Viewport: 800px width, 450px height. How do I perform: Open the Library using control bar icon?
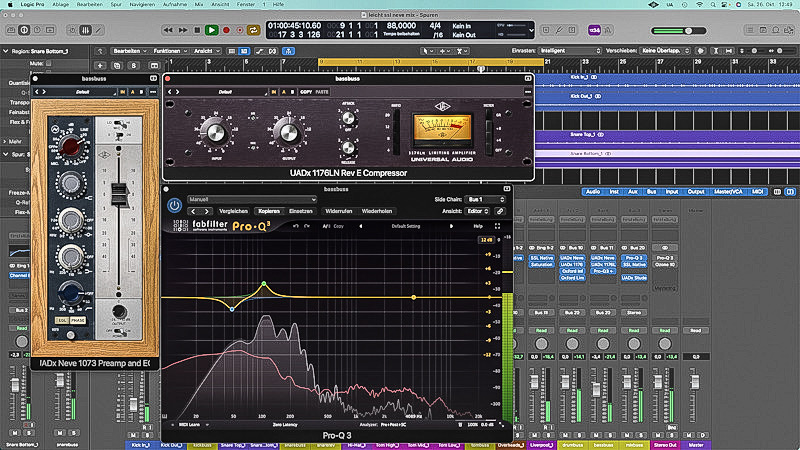click(x=11, y=30)
